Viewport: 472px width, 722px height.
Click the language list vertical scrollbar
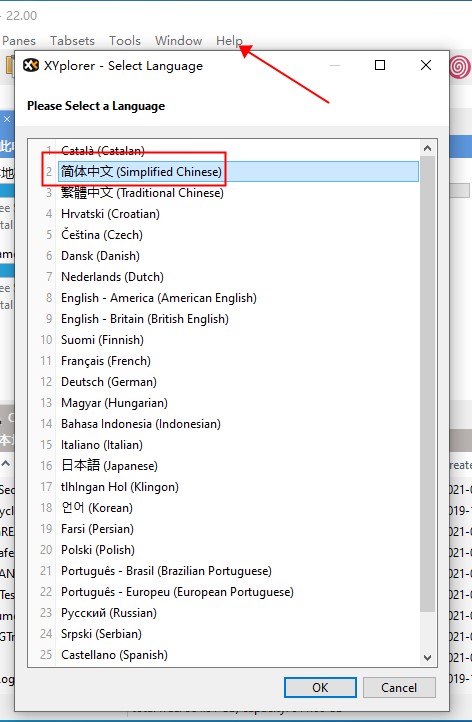click(x=427, y=384)
